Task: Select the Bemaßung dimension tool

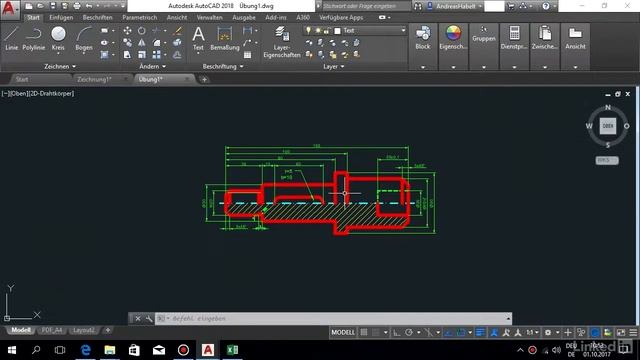Action: point(224,39)
